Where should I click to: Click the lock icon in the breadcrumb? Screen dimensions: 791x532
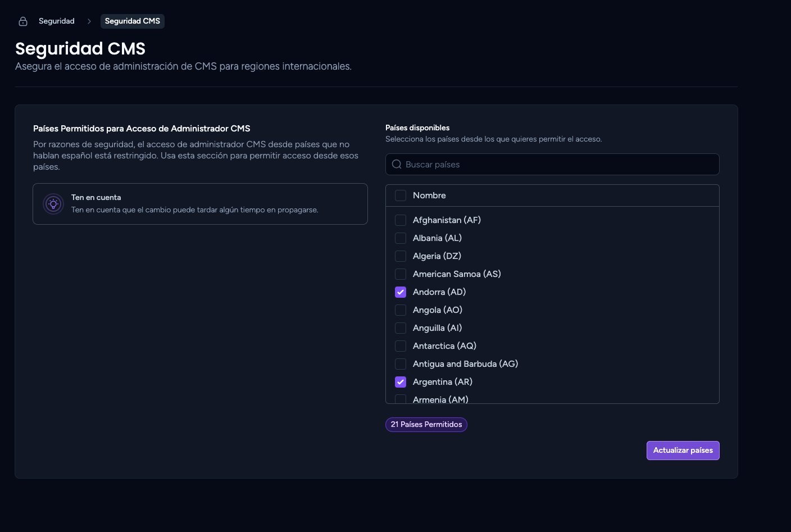click(23, 21)
